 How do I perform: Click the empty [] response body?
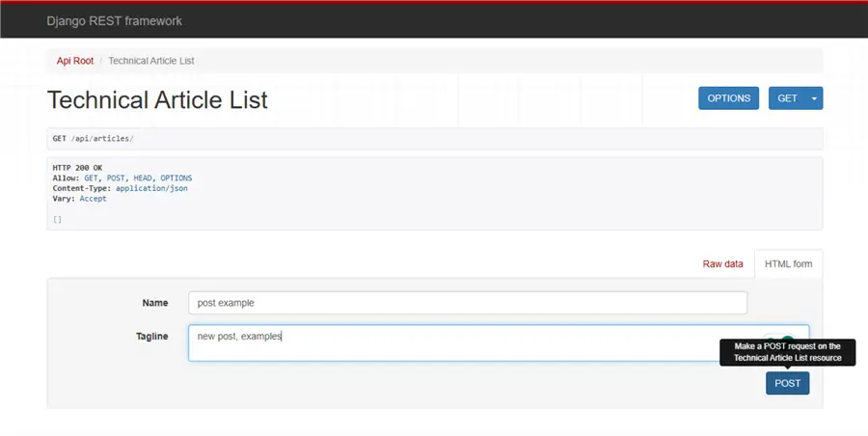coord(57,219)
